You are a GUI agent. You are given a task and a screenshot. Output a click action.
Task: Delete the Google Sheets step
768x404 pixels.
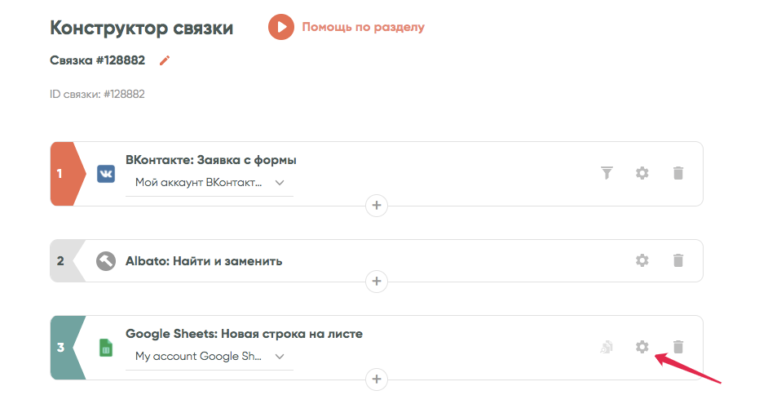678,347
